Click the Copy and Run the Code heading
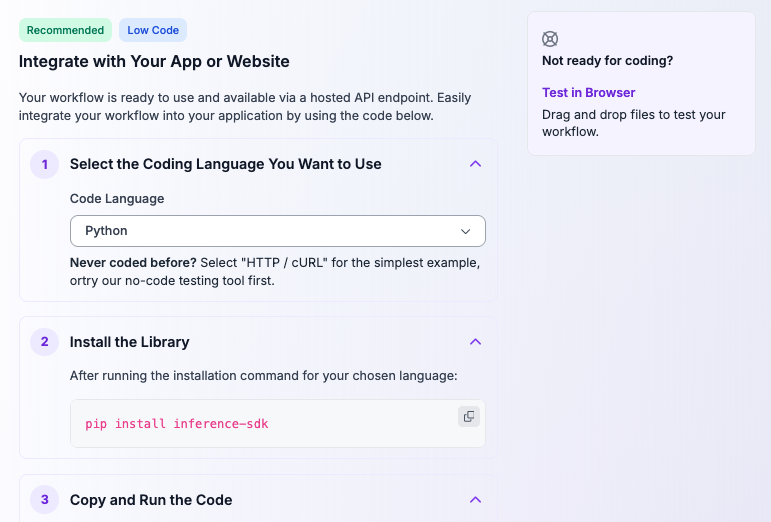 151,500
